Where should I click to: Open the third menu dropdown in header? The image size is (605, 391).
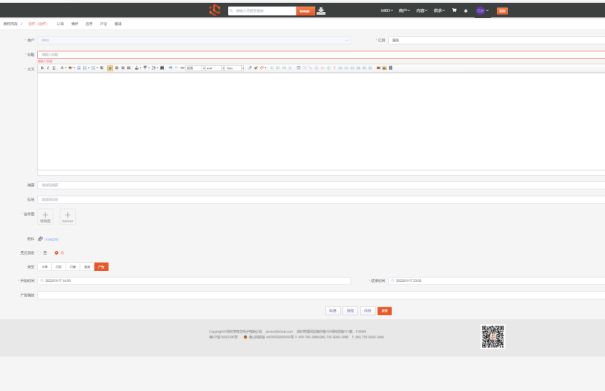pos(421,11)
